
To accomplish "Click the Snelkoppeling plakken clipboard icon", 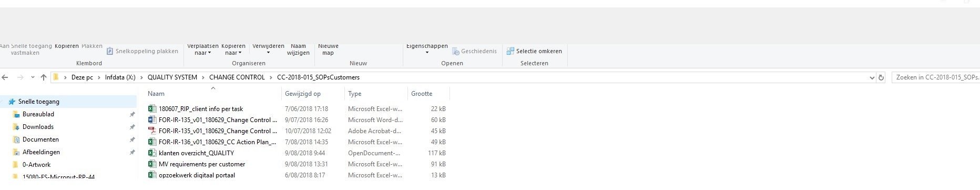I will (110, 51).
